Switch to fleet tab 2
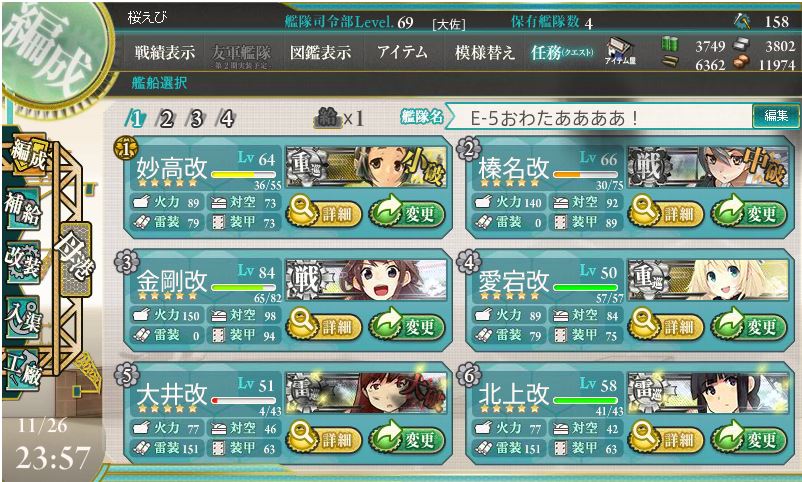Viewport: 802px width, 482px height. (x=166, y=119)
